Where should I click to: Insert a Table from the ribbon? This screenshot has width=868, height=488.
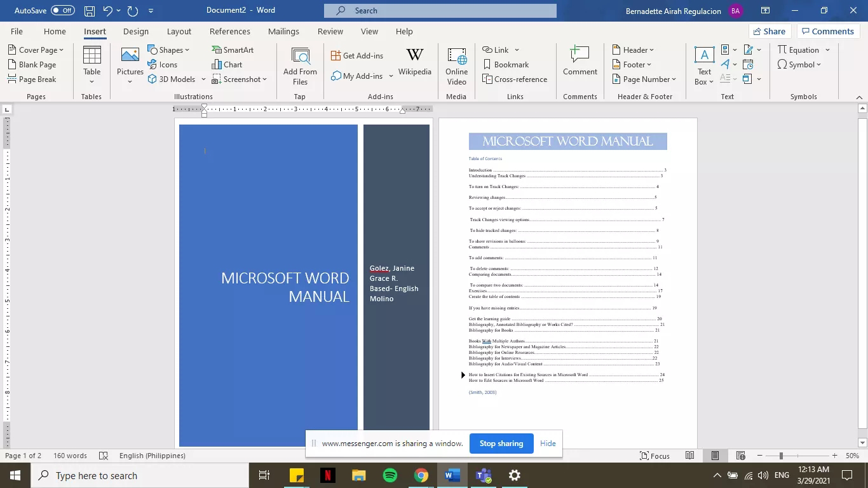(x=92, y=65)
